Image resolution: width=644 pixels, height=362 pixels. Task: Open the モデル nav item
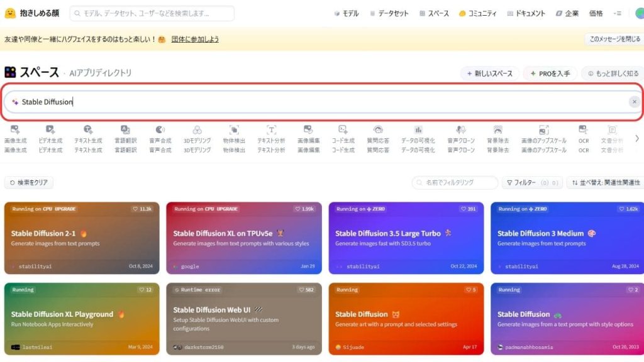[347, 14]
